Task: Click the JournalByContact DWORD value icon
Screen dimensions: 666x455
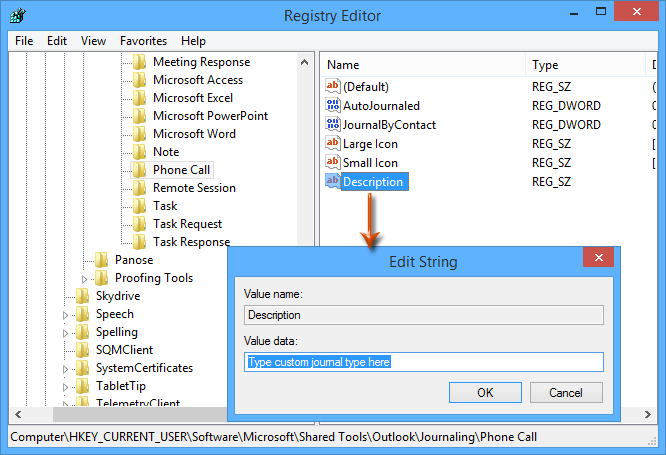Action: tap(333, 125)
